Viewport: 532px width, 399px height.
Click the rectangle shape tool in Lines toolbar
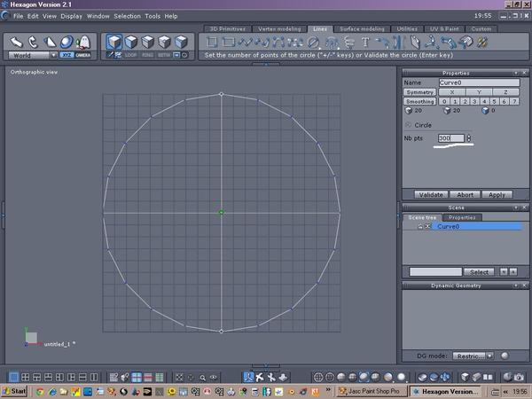[x=227, y=42]
